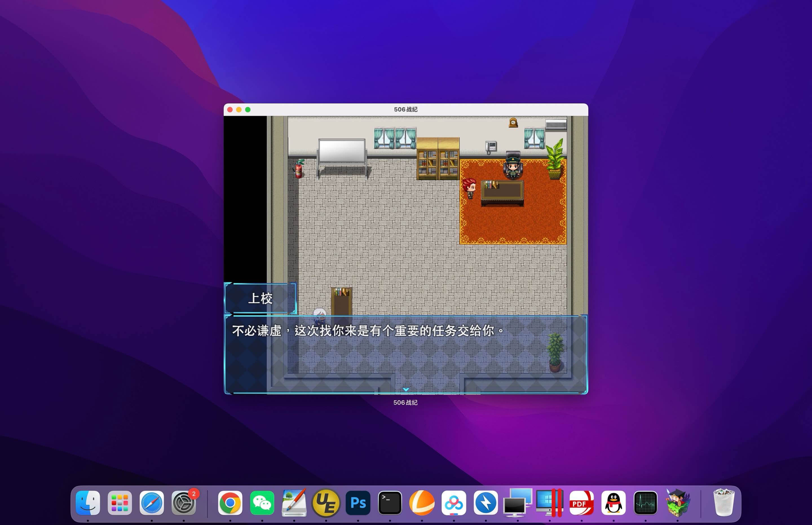Open the PDF Reader app

581,502
